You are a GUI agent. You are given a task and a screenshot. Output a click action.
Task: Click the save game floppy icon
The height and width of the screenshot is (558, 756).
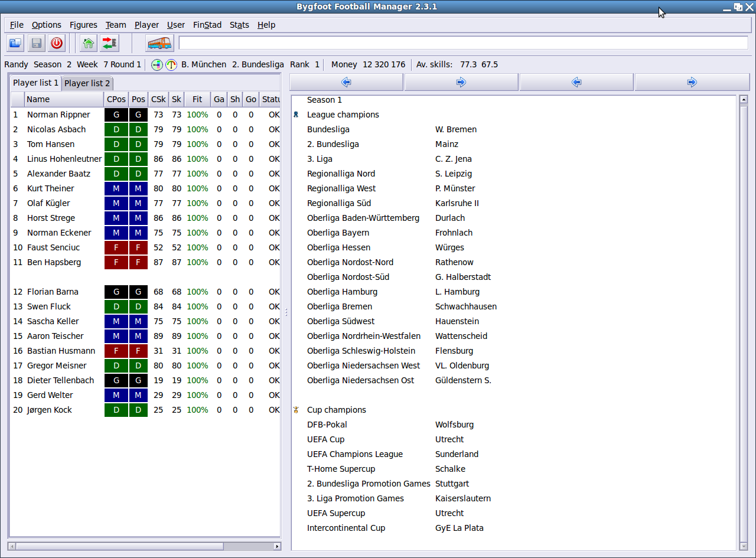tap(37, 43)
